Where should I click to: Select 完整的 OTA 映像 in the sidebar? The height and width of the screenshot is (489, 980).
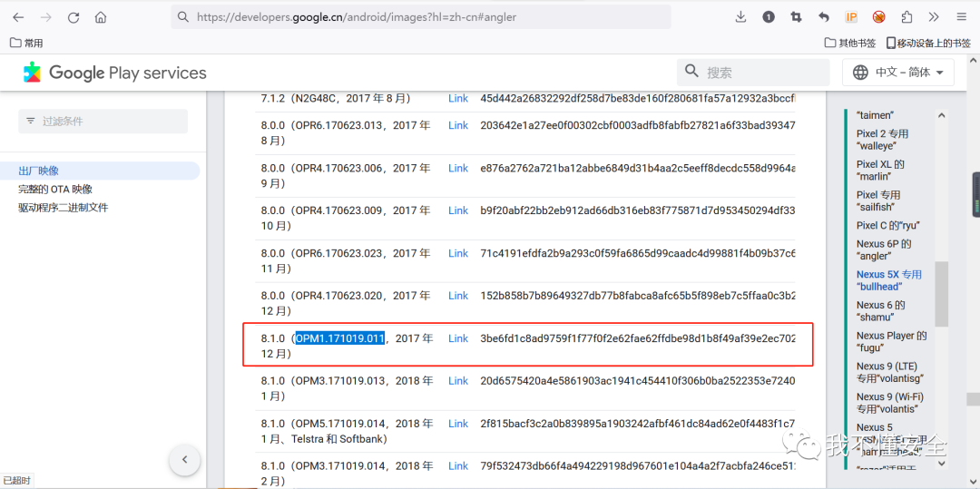click(x=55, y=189)
